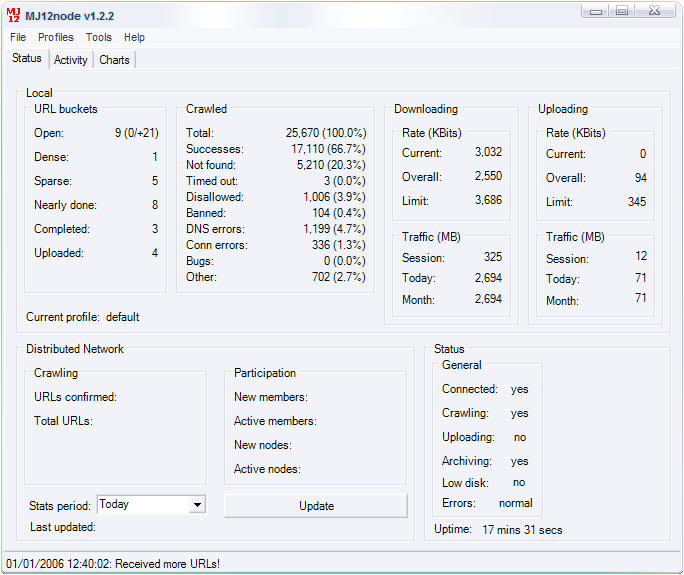This screenshot has width=684, height=575.
Task: Click the Sparse bucket value 5
Action: pyautogui.click(x=155, y=181)
